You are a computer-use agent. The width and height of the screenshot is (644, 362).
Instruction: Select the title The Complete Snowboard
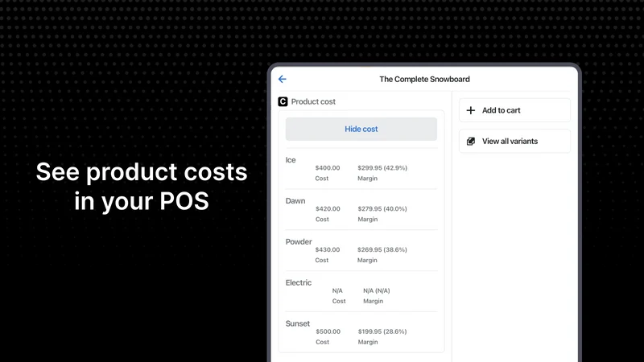pos(424,79)
